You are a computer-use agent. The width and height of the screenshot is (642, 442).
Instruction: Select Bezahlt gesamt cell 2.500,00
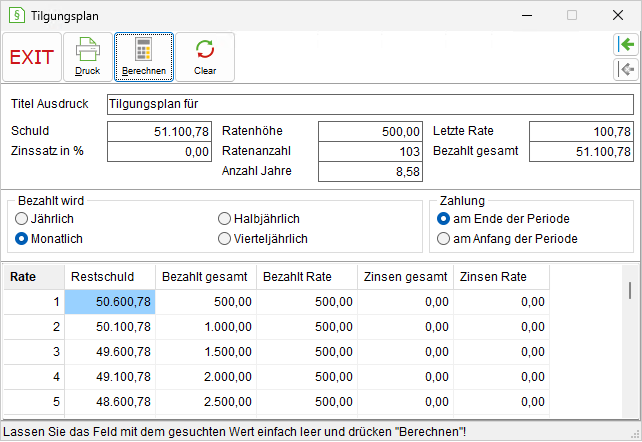(206, 402)
